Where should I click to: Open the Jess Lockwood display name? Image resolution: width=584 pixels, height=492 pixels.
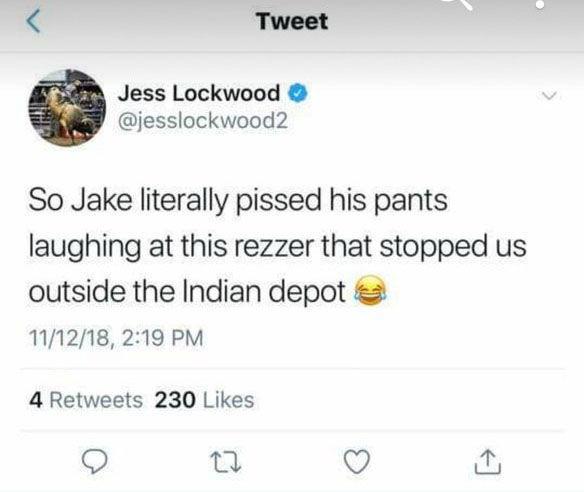pos(199,93)
